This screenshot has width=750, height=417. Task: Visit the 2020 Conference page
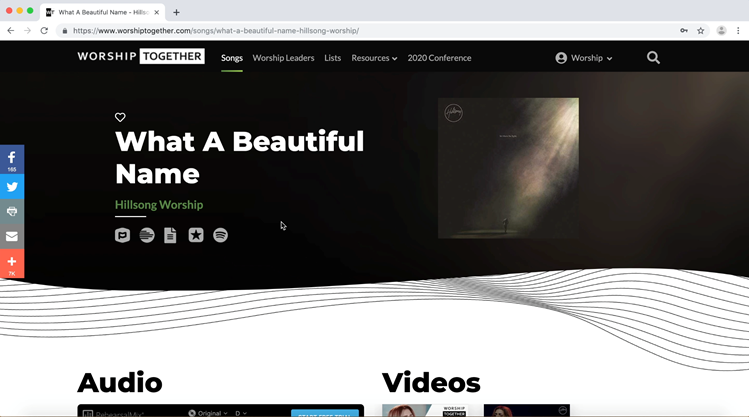439,58
